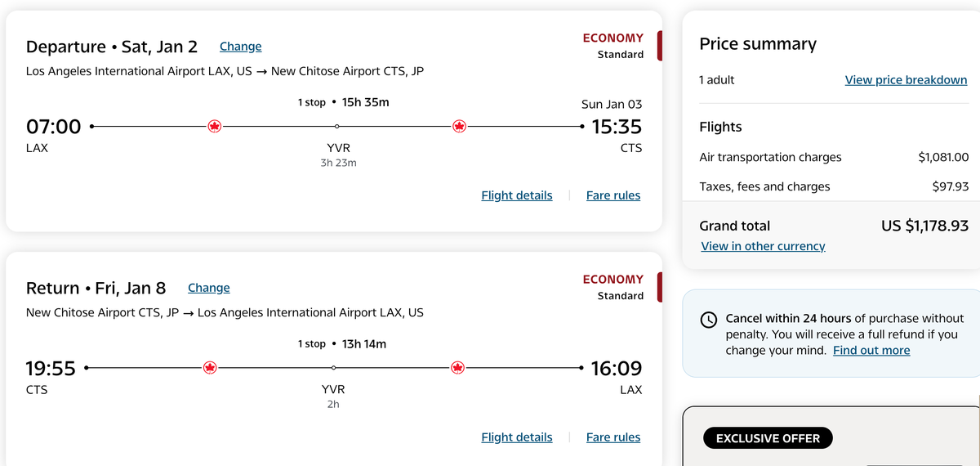Click Economy Standard label on departure card
The height and width of the screenshot is (466, 980).
612,46
